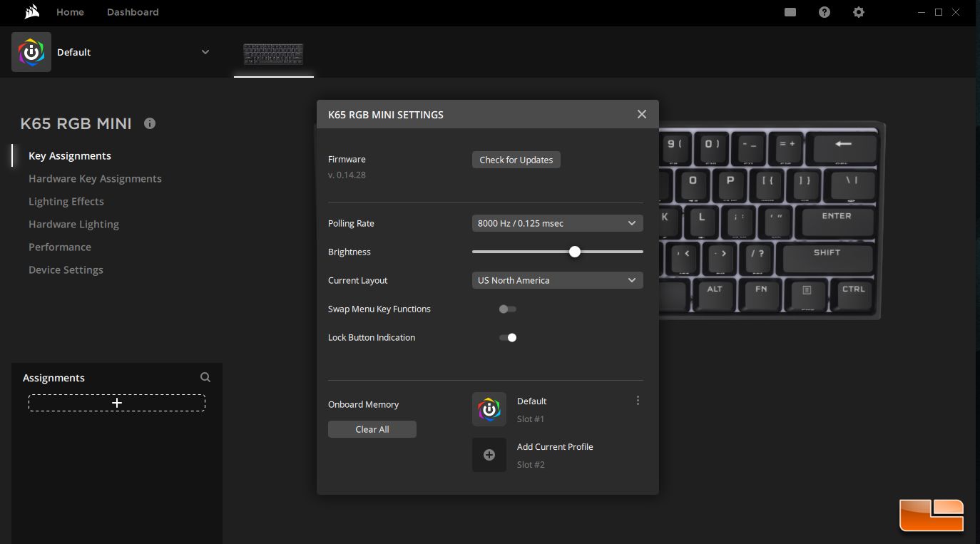Select the K65 keyboard device thumbnail
The image size is (980, 544).
[x=273, y=54]
